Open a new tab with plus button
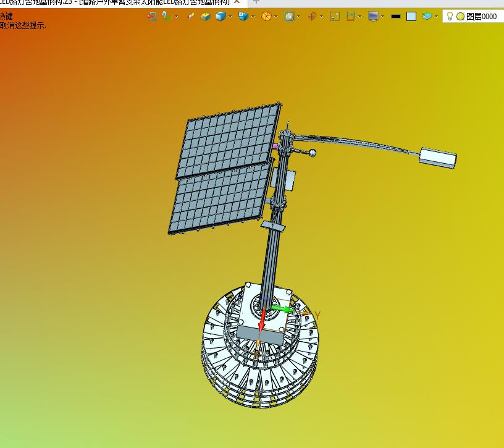The width and height of the screenshot is (504, 448). (256, 2)
